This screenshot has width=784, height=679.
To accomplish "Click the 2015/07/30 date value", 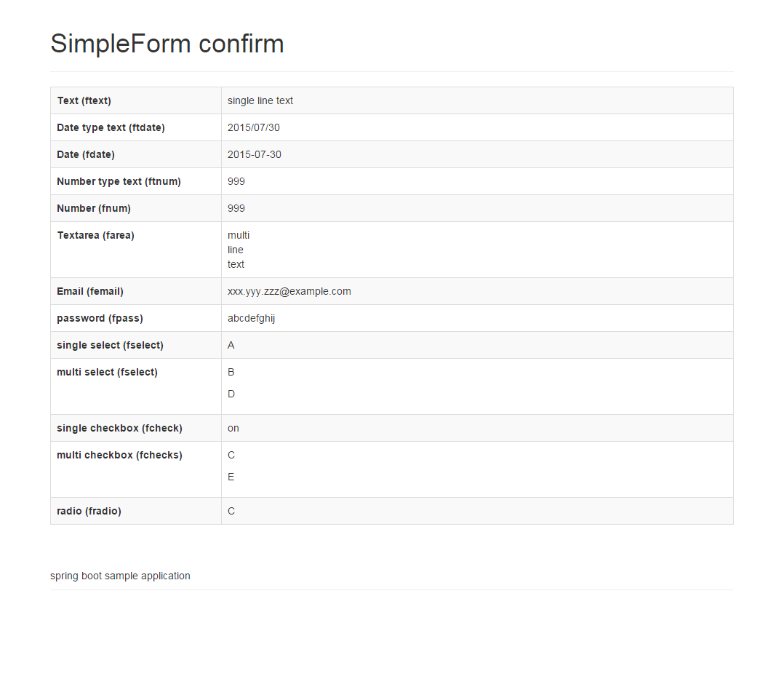I will click(253, 127).
